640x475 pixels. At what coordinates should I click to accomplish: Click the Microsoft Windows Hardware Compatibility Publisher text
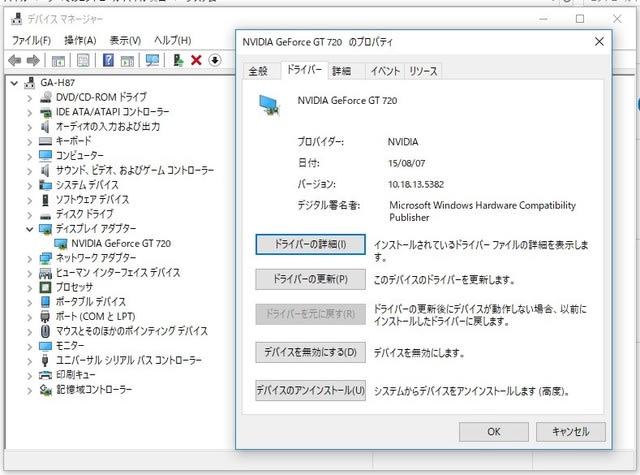(482, 211)
